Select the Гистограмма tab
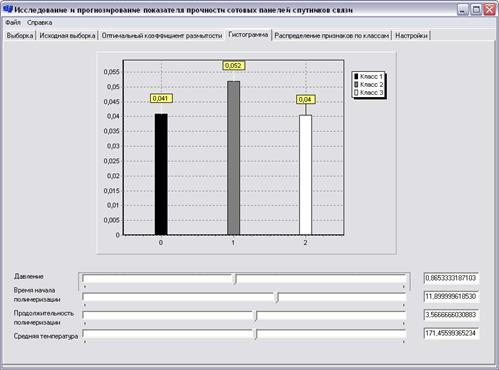The width and height of the screenshot is (499, 370). coord(248,35)
